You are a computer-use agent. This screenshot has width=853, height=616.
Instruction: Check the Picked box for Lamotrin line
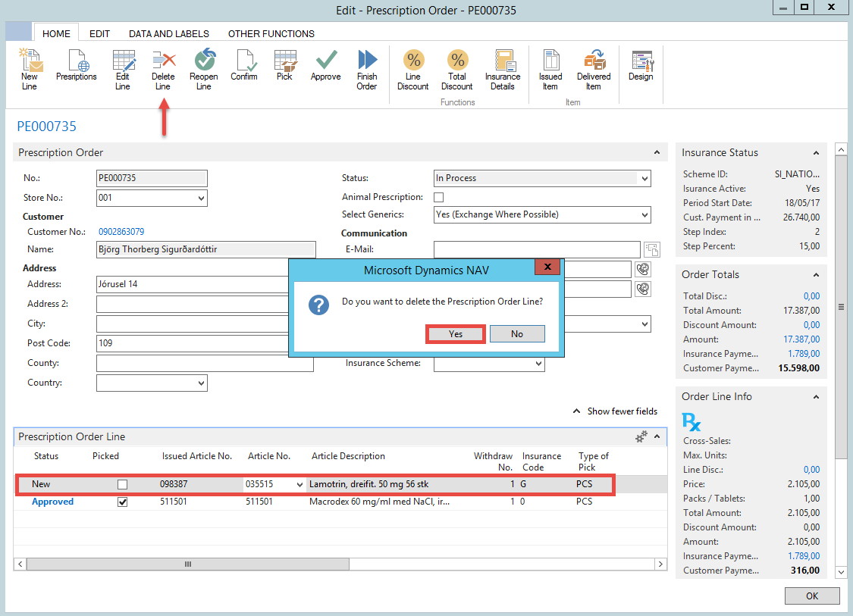(x=123, y=484)
